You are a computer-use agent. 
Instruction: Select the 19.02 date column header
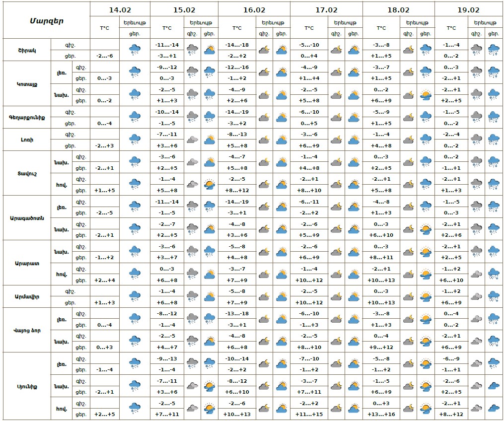(x=468, y=9)
